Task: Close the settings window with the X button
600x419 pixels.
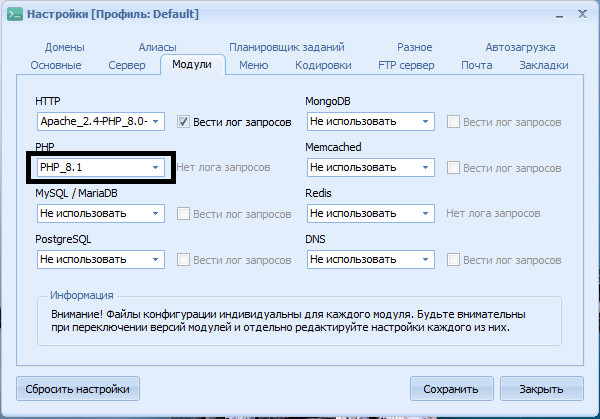Action: click(578, 14)
